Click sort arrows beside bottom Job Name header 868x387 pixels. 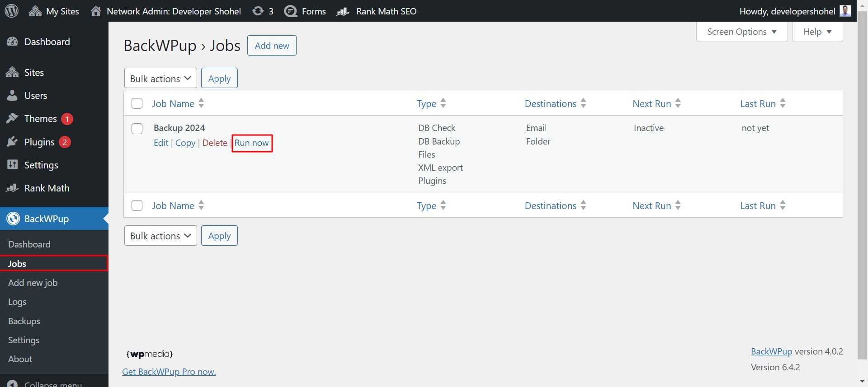point(201,205)
